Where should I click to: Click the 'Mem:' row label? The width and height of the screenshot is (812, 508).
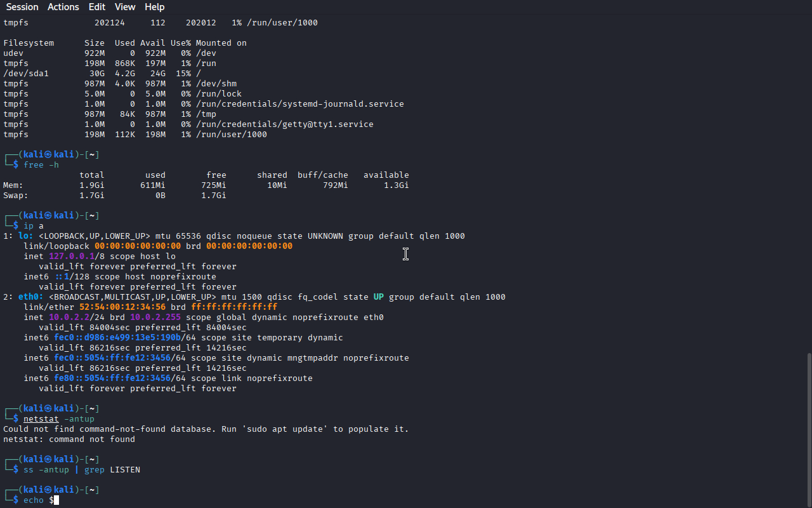(x=13, y=185)
